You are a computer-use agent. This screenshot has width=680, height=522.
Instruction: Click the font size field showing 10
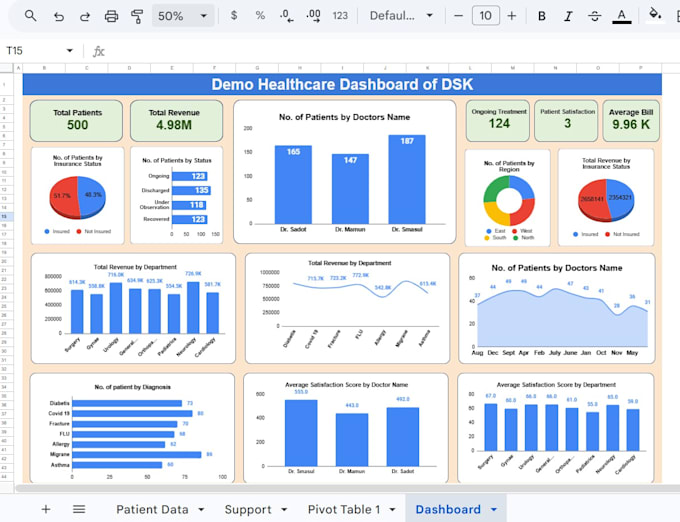(485, 16)
